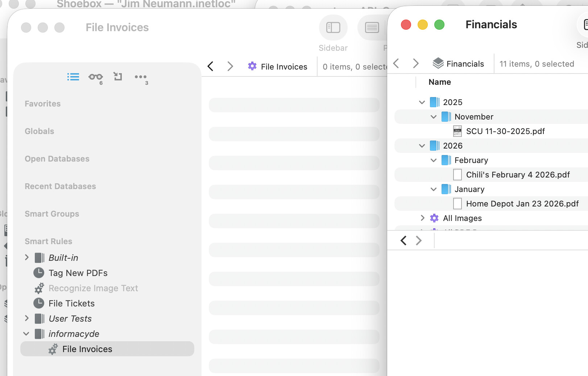This screenshot has width=588, height=376.
Task: Select Home Depot Jan 23 2026.pdf
Action: pyautogui.click(x=522, y=204)
